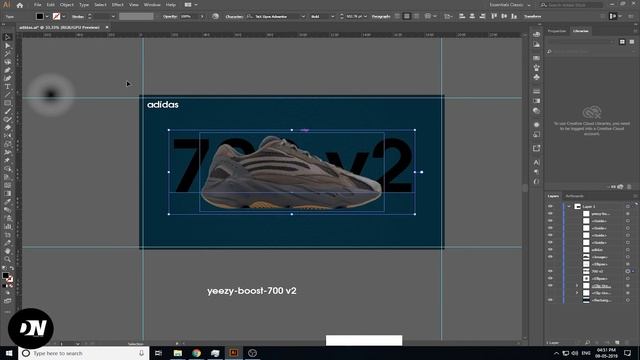Click the Search Adobe Stock field

(571, 5)
